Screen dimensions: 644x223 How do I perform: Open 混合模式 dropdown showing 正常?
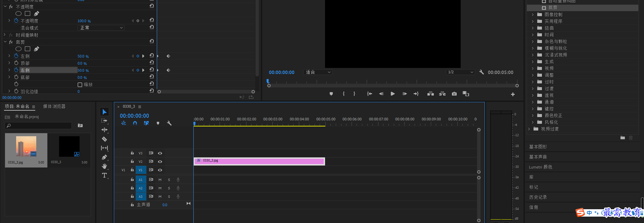(101, 28)
